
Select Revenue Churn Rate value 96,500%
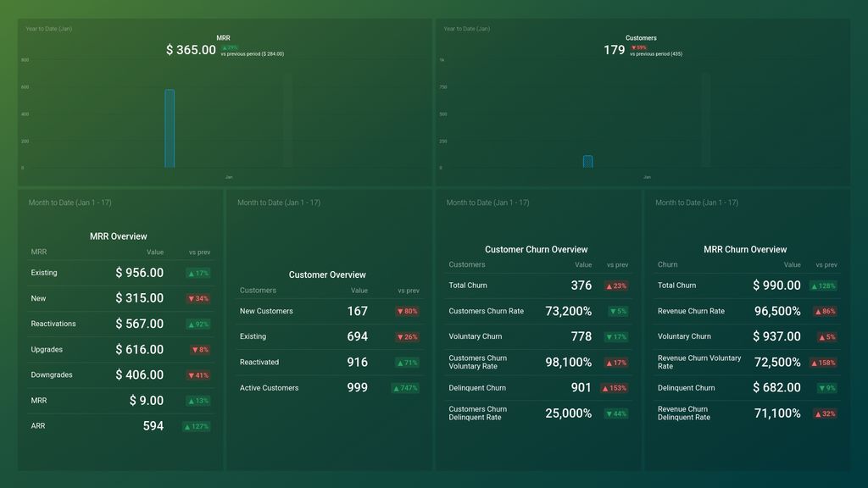pyautogui.click(x=778, y=312)
